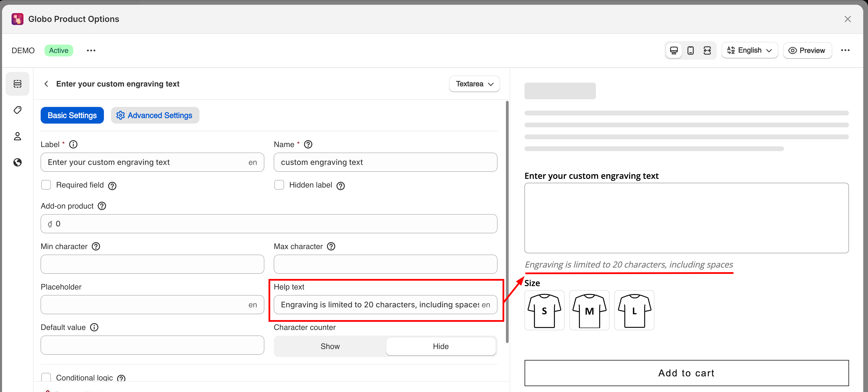Check the Hidden label checkbox
Screen dimensions: 868x392
coord(279,185)
